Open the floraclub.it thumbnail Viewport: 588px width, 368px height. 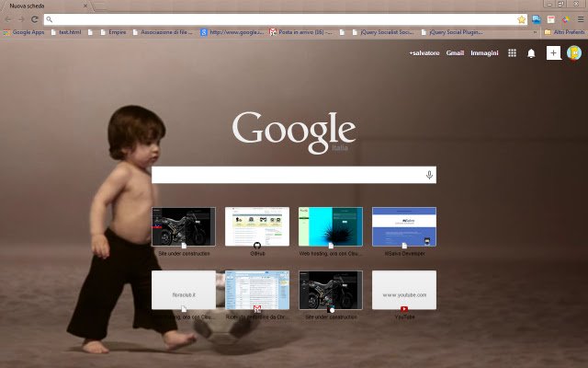184,291
